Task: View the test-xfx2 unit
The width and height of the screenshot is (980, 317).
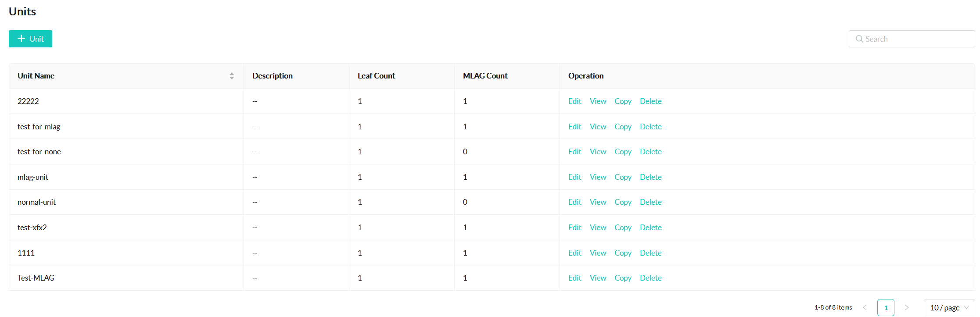Action: point(598,228)
